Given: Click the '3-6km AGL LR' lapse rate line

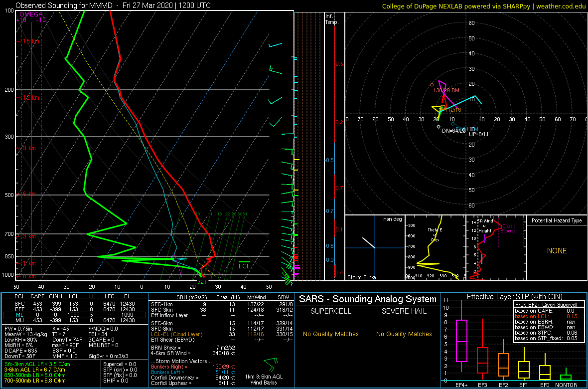Looking at the screenshot, I should (35, 370).
